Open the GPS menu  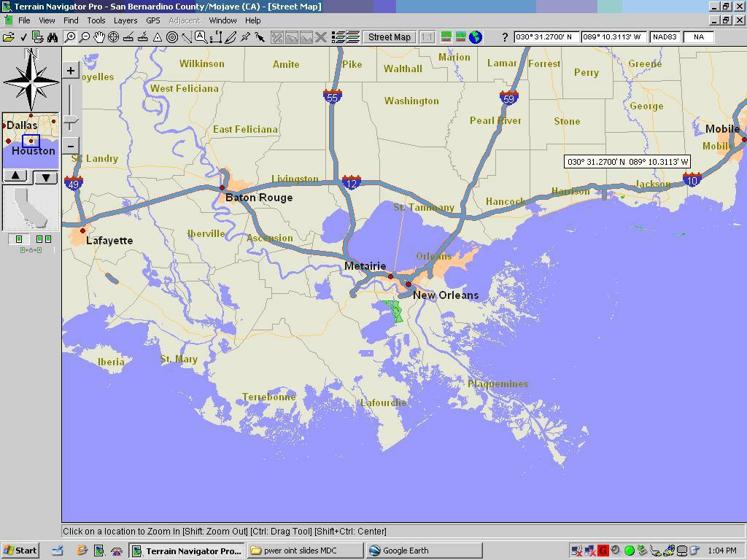tap(153, 20)
